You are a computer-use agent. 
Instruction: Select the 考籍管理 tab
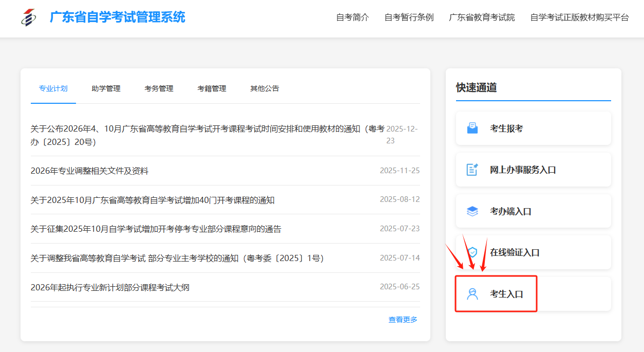[x=212, y=88]
